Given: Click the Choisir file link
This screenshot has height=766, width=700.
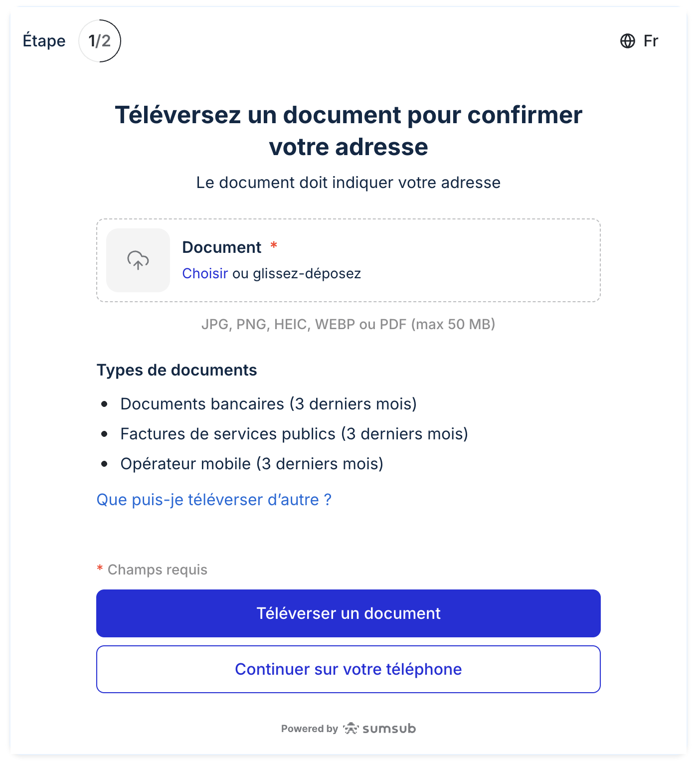Looking at the screenshot, I should point(205,273).
